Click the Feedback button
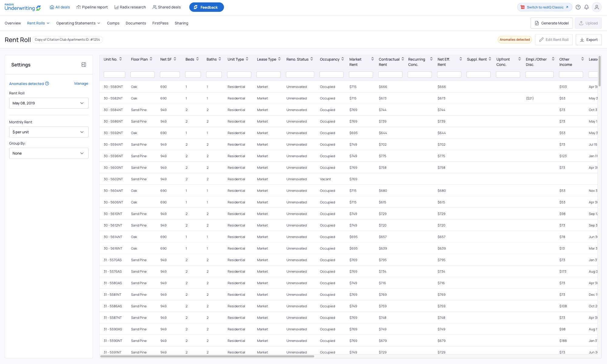This screenshot has height=364, width=607. 206,7
